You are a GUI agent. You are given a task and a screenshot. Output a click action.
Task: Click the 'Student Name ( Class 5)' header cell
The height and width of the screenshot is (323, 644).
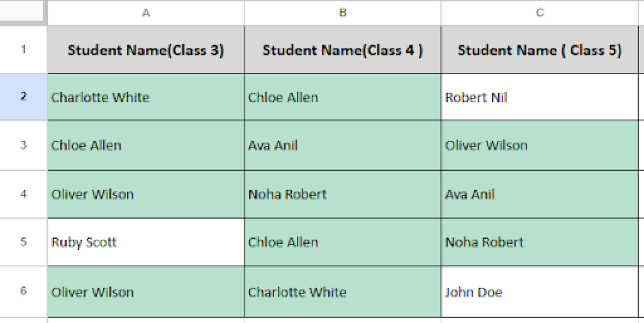tap(540, 50)
